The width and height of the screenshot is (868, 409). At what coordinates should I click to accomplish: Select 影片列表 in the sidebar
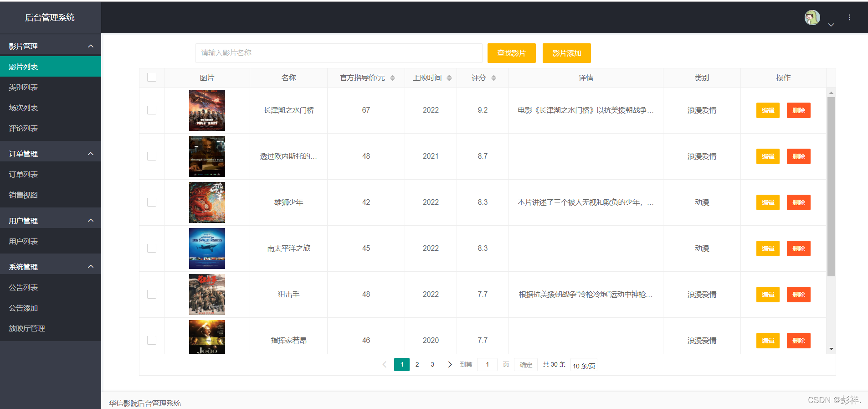click(51, 67)
